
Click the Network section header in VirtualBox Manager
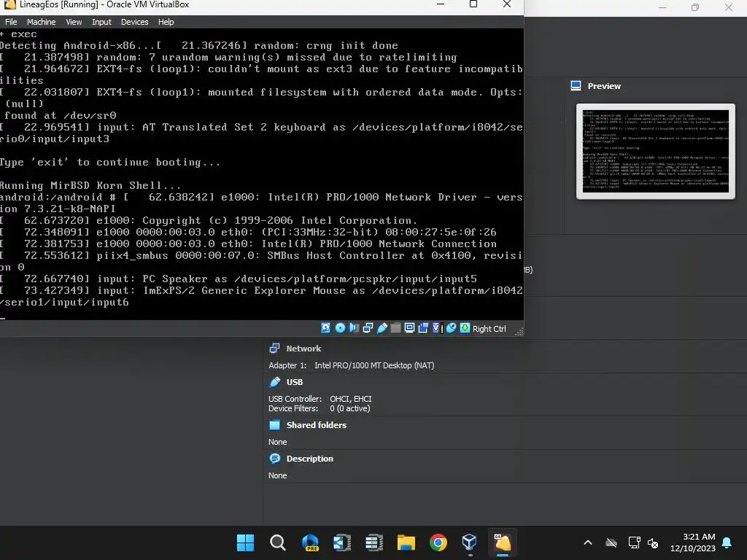303,349
